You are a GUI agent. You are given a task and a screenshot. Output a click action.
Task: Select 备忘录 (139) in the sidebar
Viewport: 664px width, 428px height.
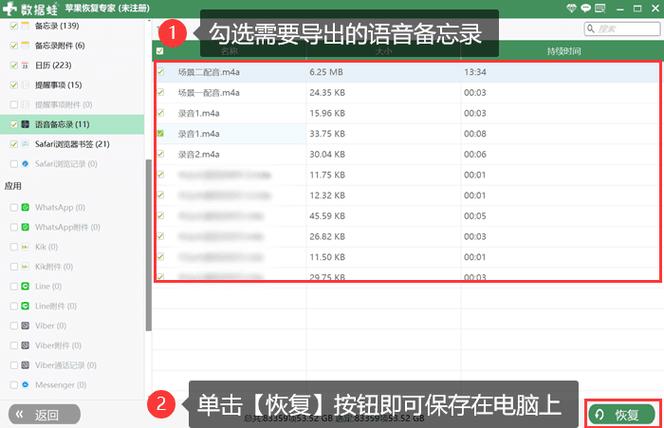coord(57,26)
